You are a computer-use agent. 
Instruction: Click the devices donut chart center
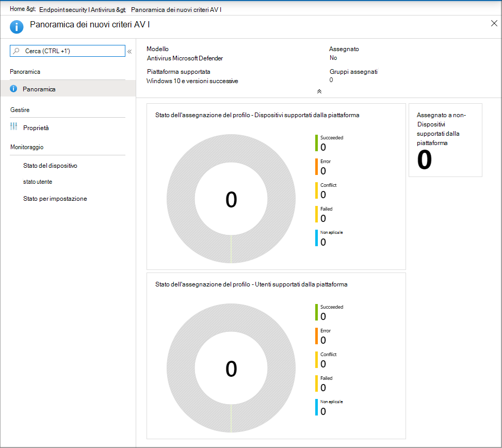[x=231, y=200]
